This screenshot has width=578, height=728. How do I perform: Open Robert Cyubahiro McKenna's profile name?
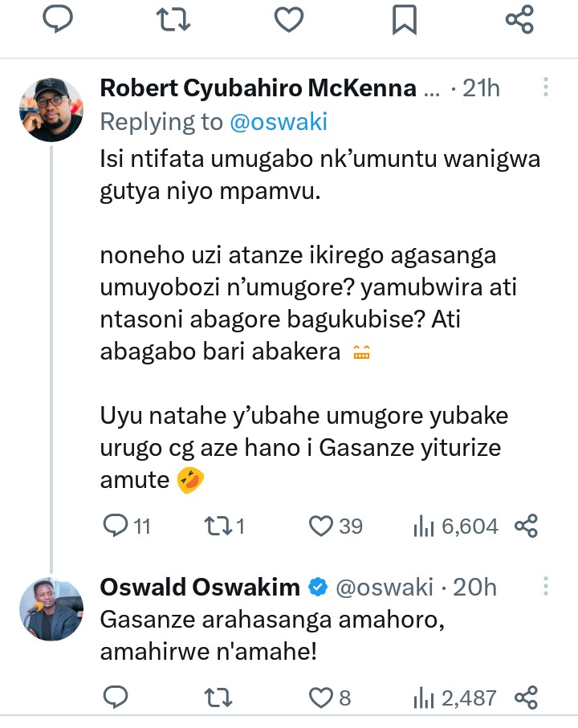[x=258, y=88]
